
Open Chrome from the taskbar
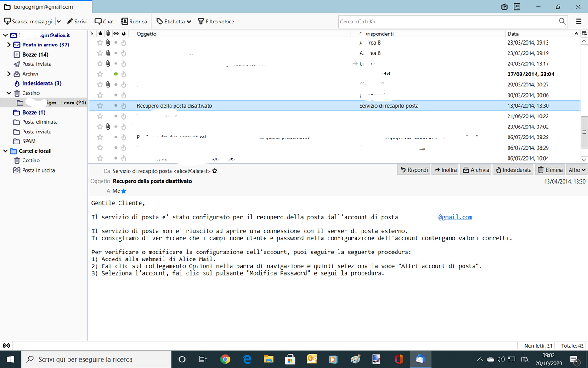coord(225,359)
